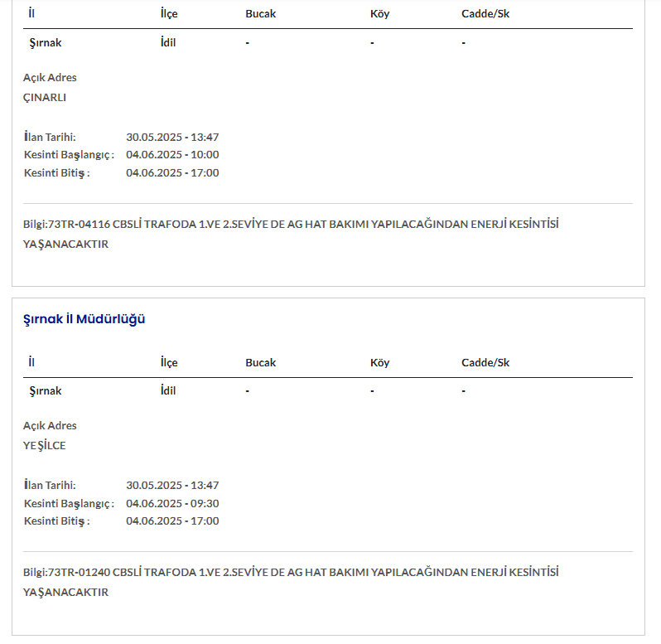Click the İlçe column header in YEŞİLCE card
This screenshot has width=661, height=644.
click(169, 362)
